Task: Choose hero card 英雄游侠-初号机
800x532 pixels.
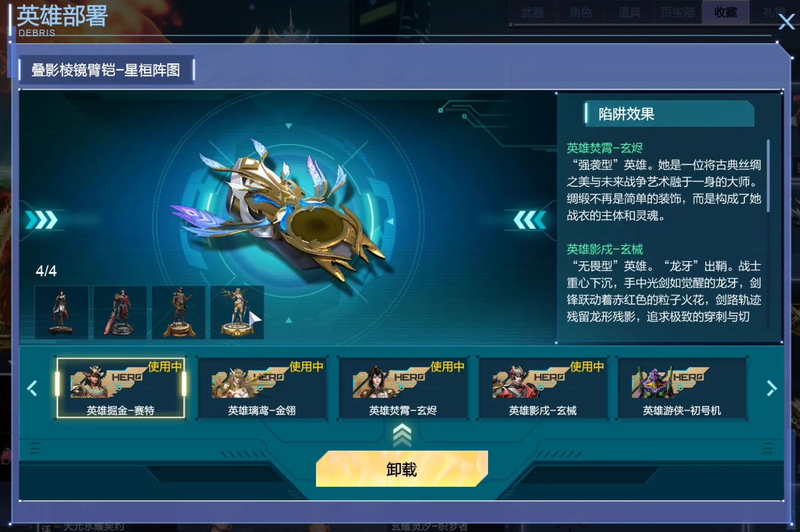Action: (682, 388)
